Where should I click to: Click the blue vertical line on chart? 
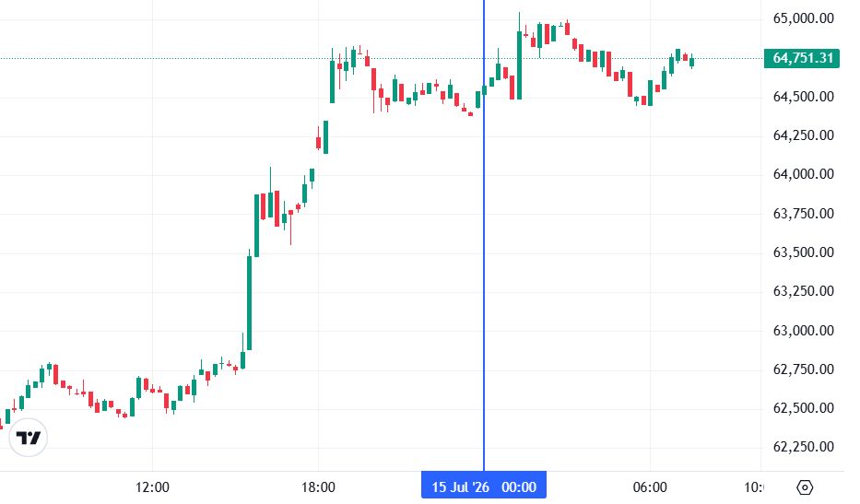pyautogui.click(x=484, y=236)
